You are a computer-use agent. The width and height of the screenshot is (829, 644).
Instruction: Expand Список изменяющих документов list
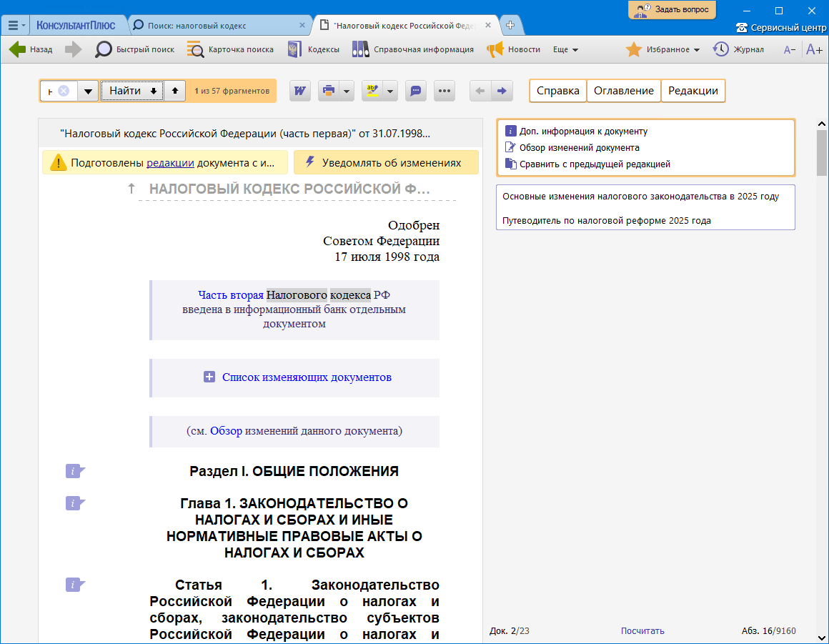tap(209, 377)
